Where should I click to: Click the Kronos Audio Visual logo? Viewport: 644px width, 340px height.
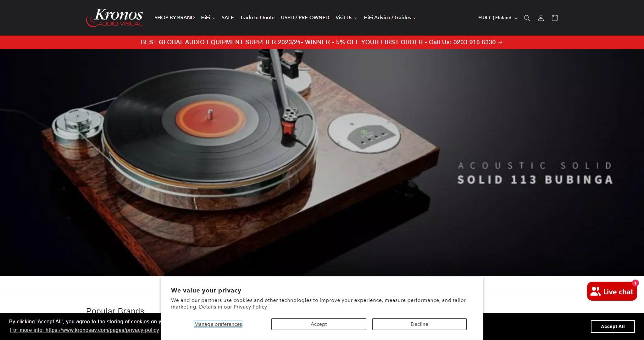point(114,18)
